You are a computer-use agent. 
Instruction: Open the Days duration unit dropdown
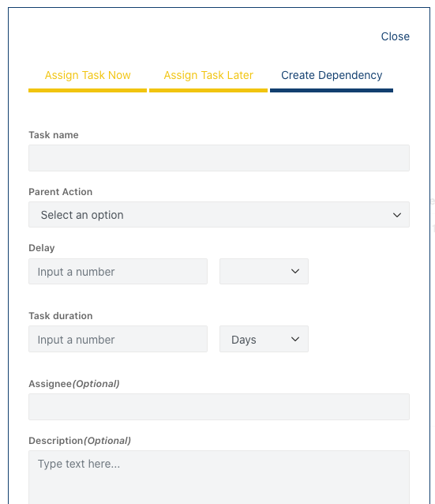tap(264, 339)
